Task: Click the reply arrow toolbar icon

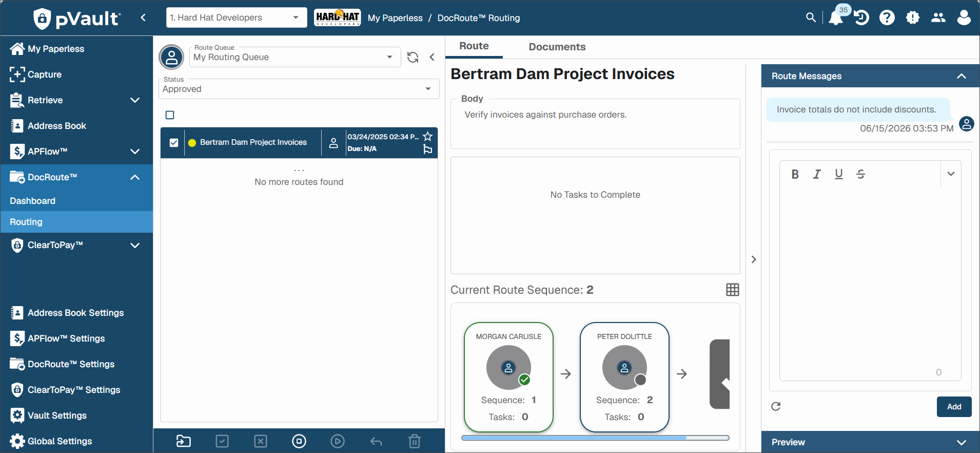Action: point(376,442)
